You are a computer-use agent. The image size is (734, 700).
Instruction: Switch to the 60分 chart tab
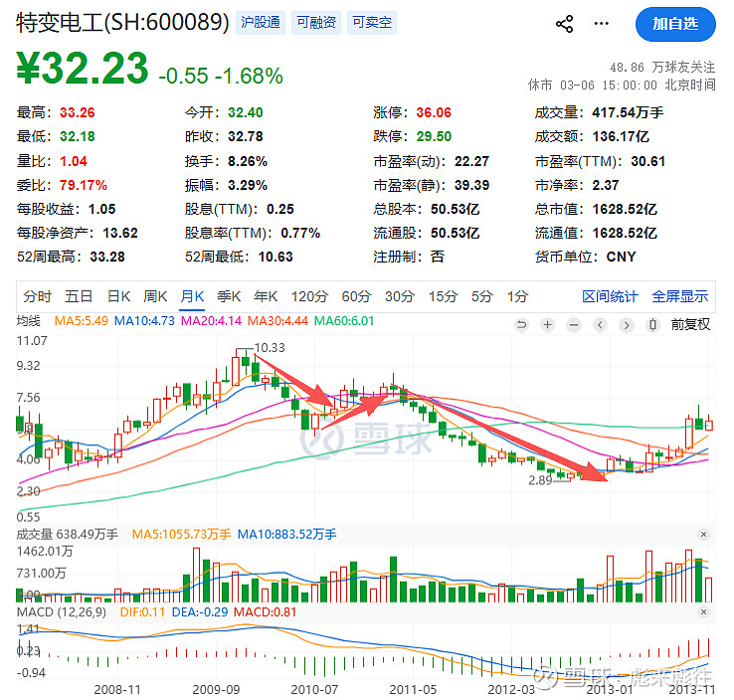coord(356,296)
